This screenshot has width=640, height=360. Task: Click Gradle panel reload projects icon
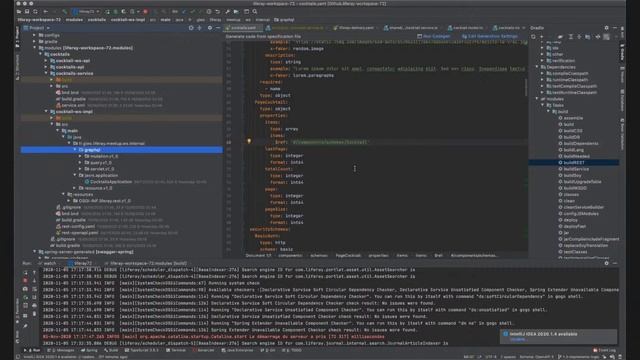pyautogui.click(x=533, y=37)
